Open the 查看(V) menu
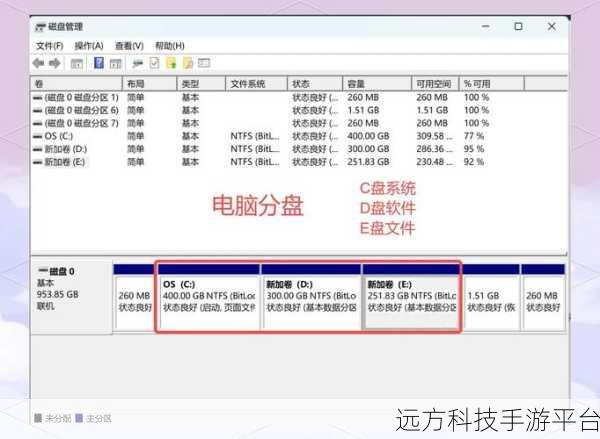600x439 pixels. point(129,46)
